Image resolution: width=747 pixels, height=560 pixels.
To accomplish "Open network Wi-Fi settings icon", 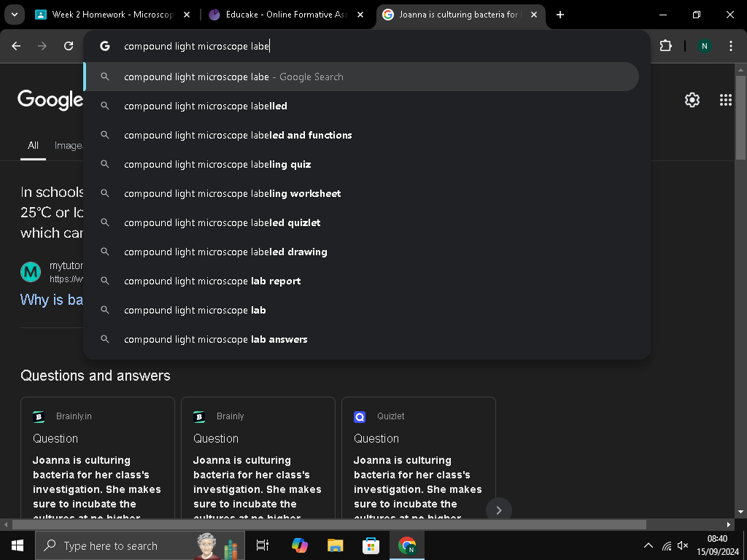I will pos(667,545).
